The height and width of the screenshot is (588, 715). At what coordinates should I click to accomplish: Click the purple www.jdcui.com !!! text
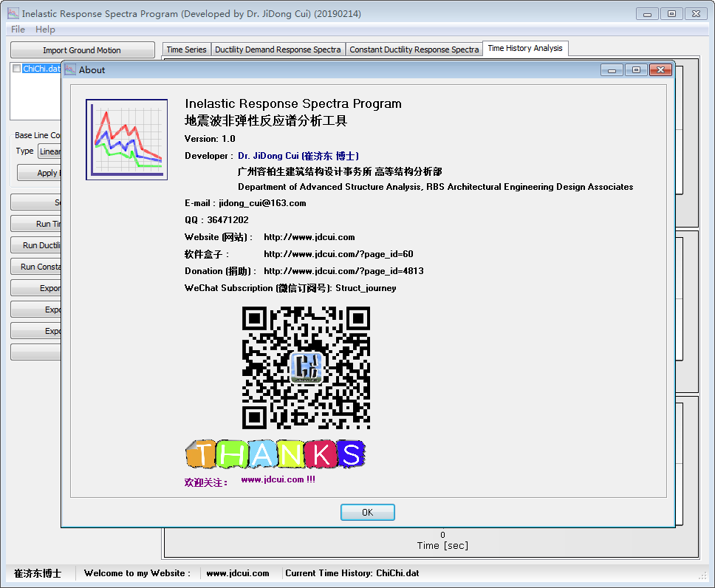(278, 479)
